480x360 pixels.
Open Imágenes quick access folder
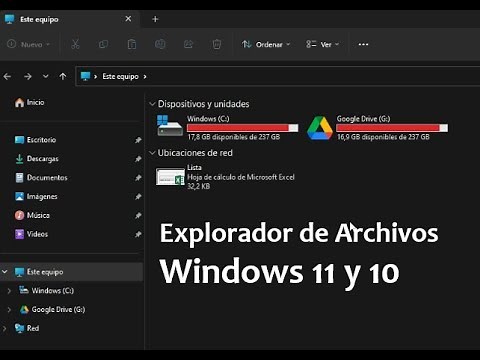36,196
